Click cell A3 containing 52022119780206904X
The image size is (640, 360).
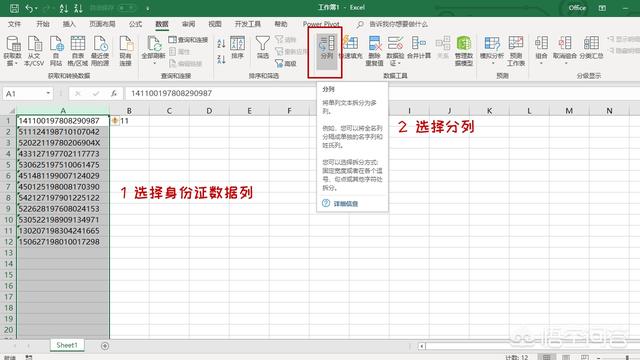click(x=63, y=143)
